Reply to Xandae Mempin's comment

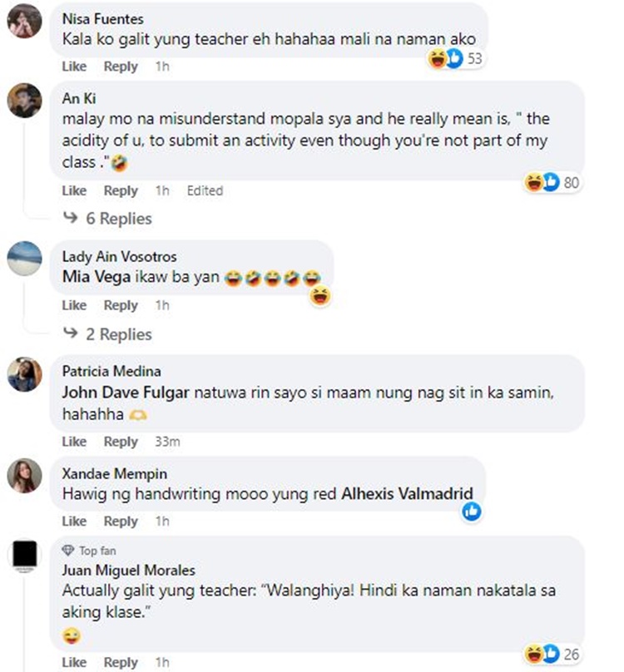121,521
